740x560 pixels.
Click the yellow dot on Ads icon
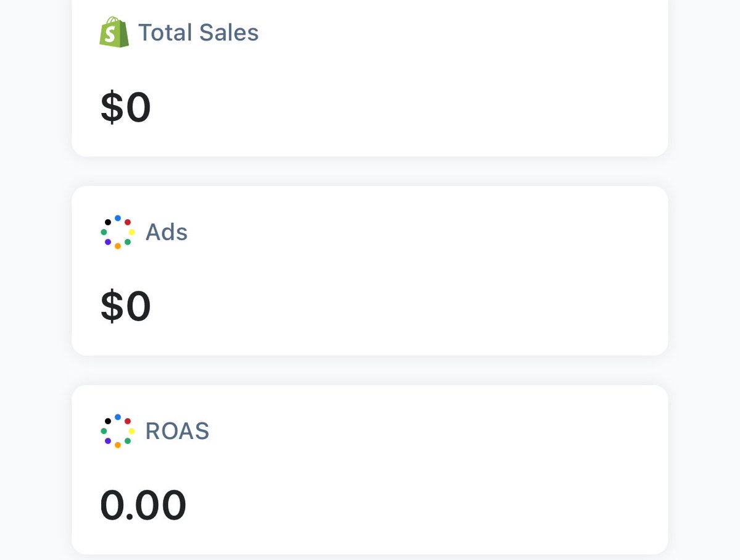tap(131, 232)
